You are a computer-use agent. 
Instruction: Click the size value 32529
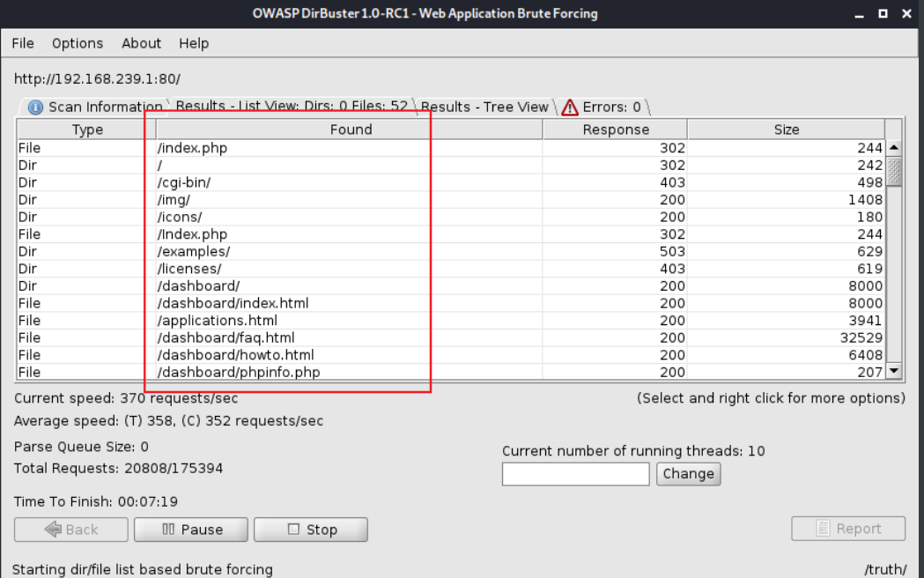(861, 337)
